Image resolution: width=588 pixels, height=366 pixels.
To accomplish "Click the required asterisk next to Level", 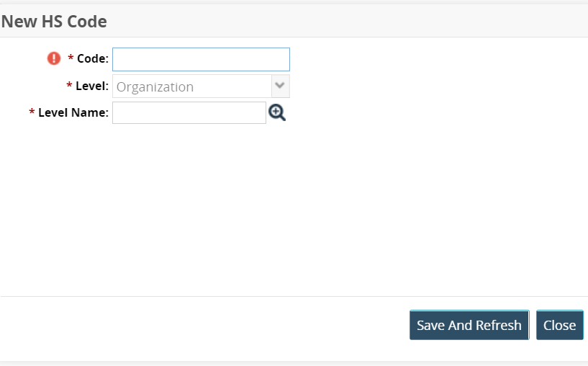I will coord(69,86).
